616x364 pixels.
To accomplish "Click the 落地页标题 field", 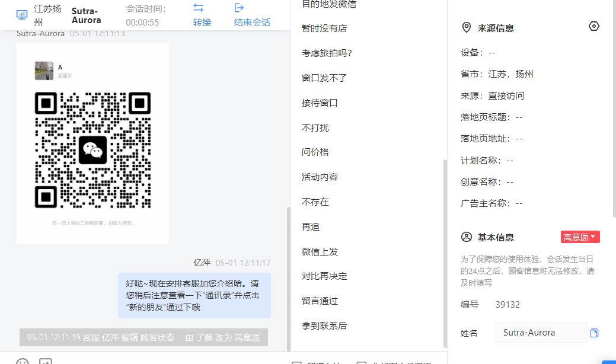I will (491, 117).
